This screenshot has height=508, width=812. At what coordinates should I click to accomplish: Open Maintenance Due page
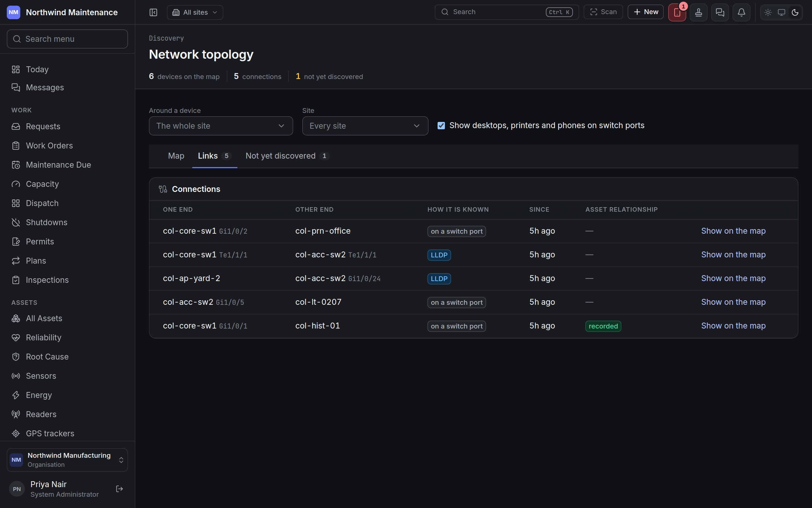coord(67,165)
